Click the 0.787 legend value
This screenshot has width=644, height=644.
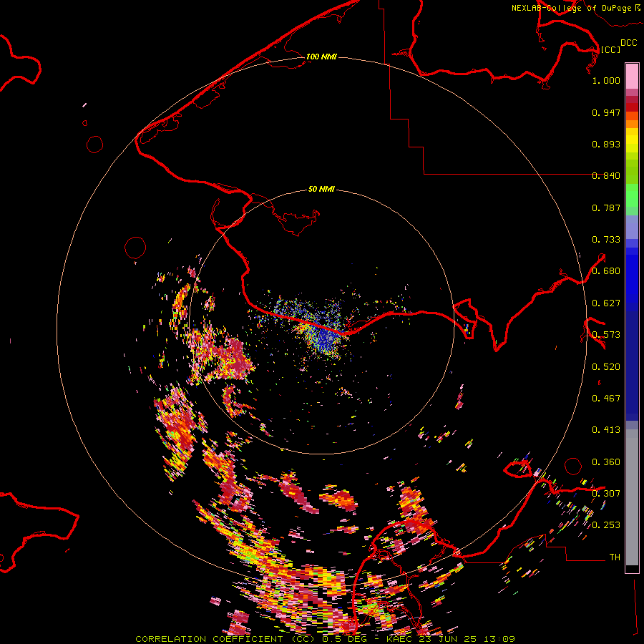point(606,208)
